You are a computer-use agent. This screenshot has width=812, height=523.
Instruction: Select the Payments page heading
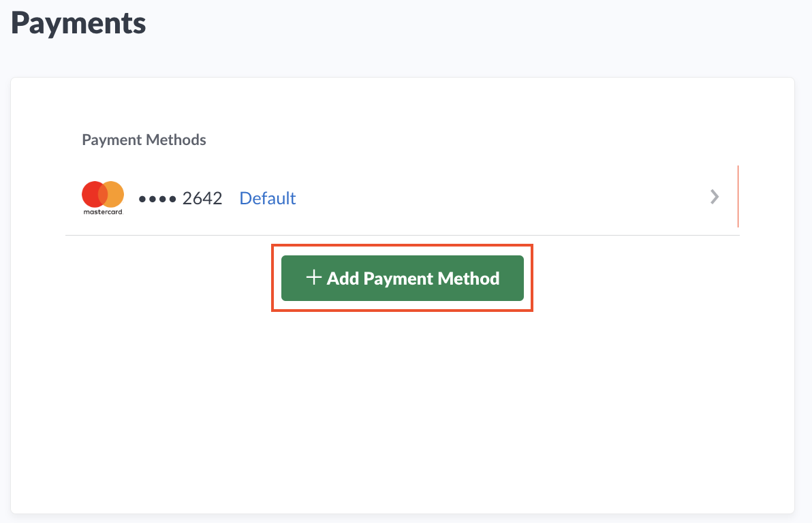point(78,22)
